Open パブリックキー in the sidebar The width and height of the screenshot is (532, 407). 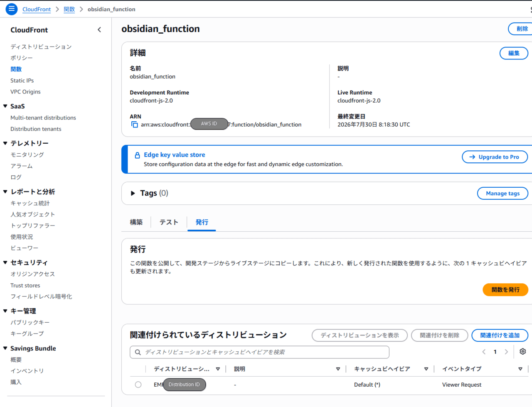pos(30,322)
